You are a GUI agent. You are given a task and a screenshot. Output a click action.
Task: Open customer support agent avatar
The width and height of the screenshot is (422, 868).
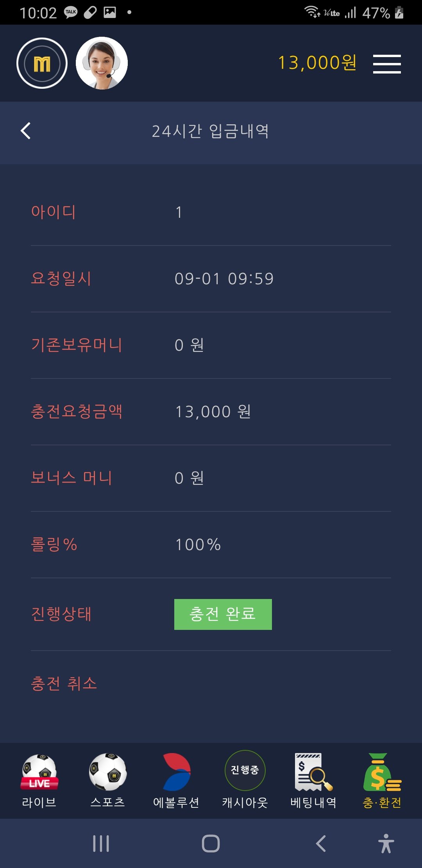point(102,63)
